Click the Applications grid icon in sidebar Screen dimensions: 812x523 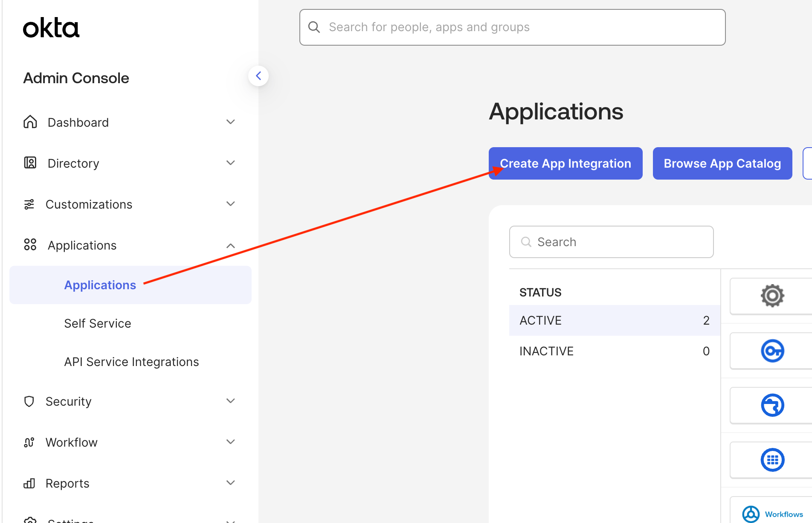30,245
